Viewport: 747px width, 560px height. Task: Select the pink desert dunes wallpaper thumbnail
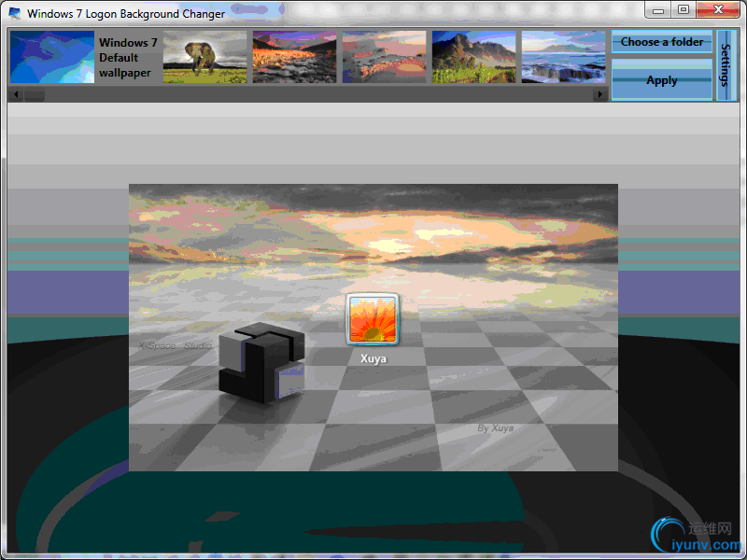point(384,57)
